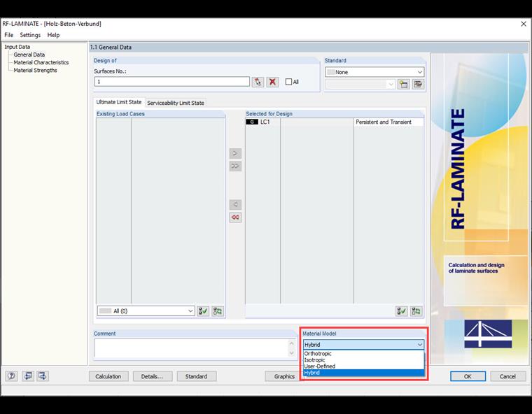Switch to Serviceability Limit State tab
The width and height of the screenshot is (532, 414).
(x=176, y=103)
